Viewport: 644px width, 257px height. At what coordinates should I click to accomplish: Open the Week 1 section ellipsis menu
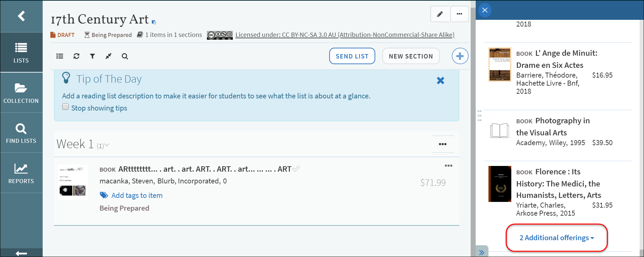pos(442,144)
